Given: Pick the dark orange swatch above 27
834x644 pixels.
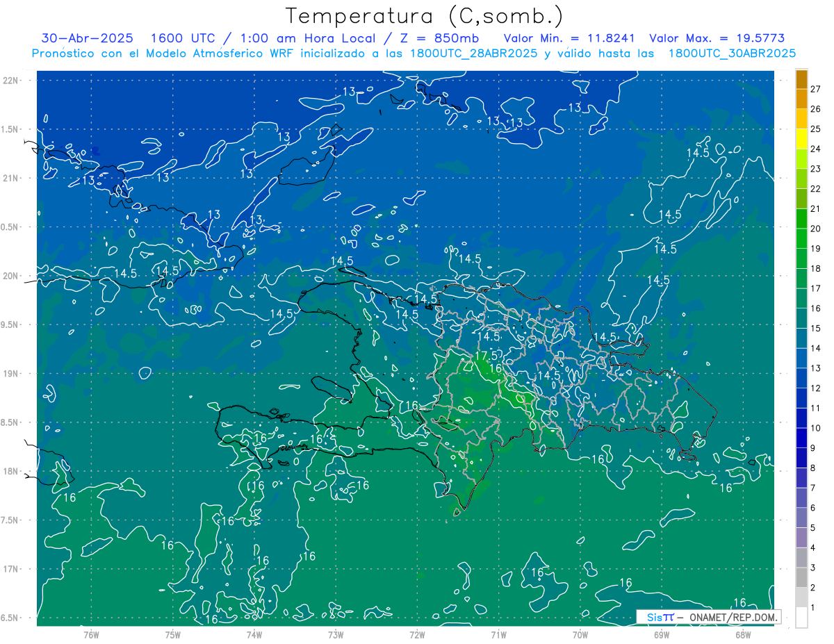Looking at the screenshot, I should click(x=801, y=79).
